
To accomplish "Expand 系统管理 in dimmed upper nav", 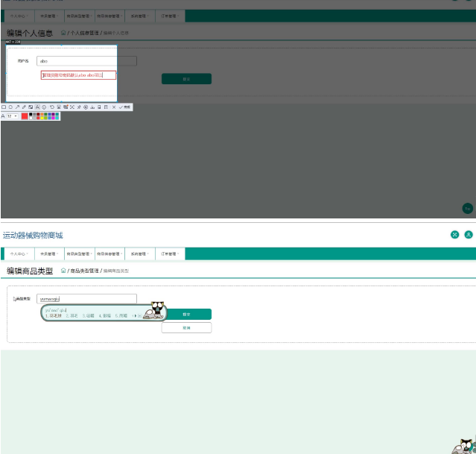I will tap(139, 16).
